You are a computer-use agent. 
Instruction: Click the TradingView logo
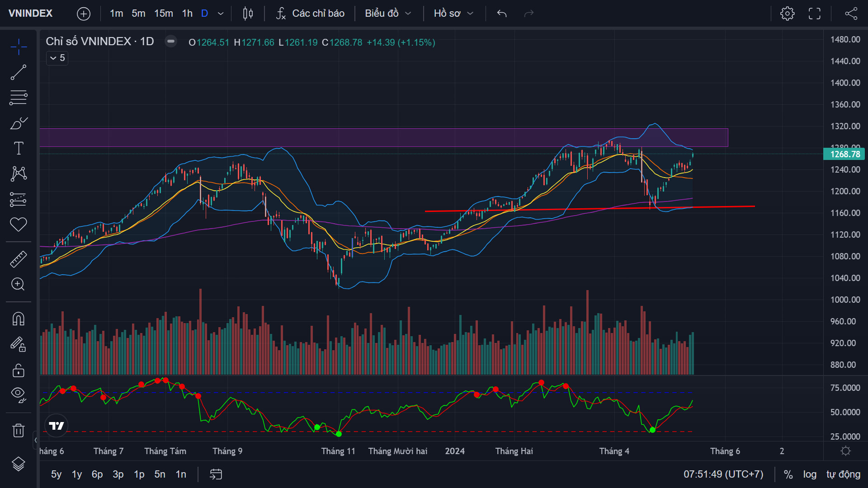click(x=57, y=426)
